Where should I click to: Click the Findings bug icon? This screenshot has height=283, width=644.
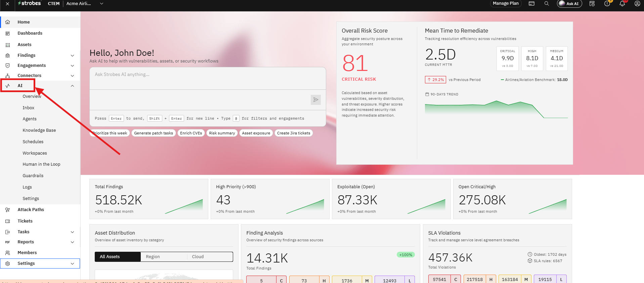[x=7, y=55]
